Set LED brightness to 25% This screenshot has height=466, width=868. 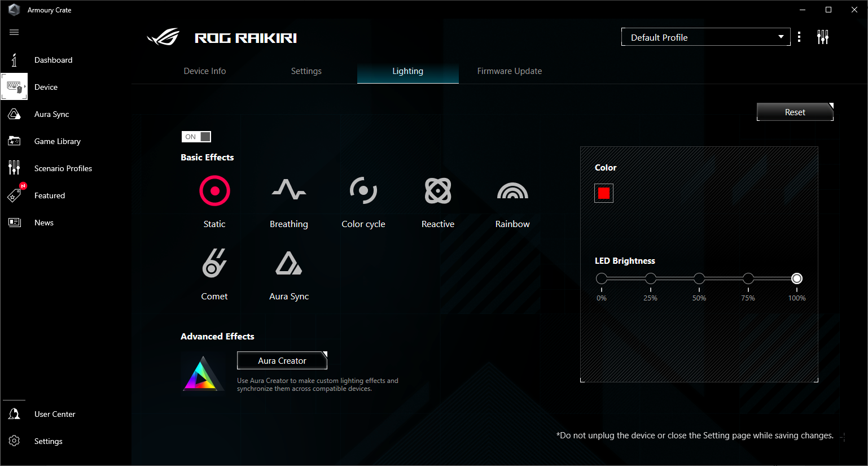click(651, 278)
